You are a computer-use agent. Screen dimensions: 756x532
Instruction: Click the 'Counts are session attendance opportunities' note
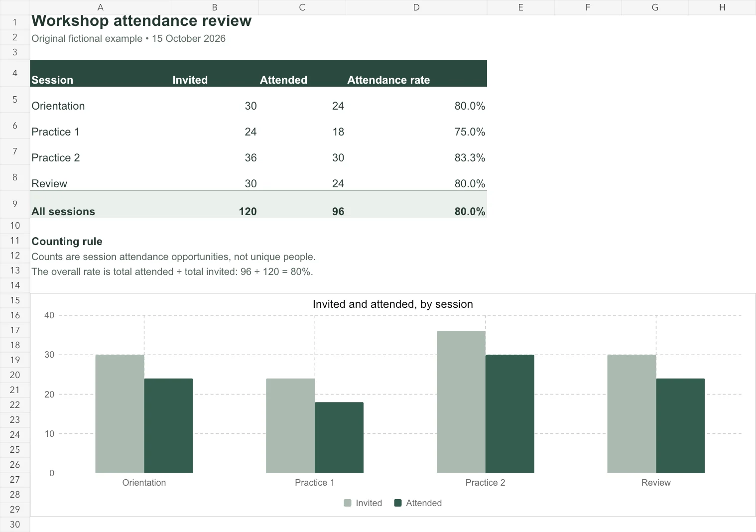[x=174, y=257]
